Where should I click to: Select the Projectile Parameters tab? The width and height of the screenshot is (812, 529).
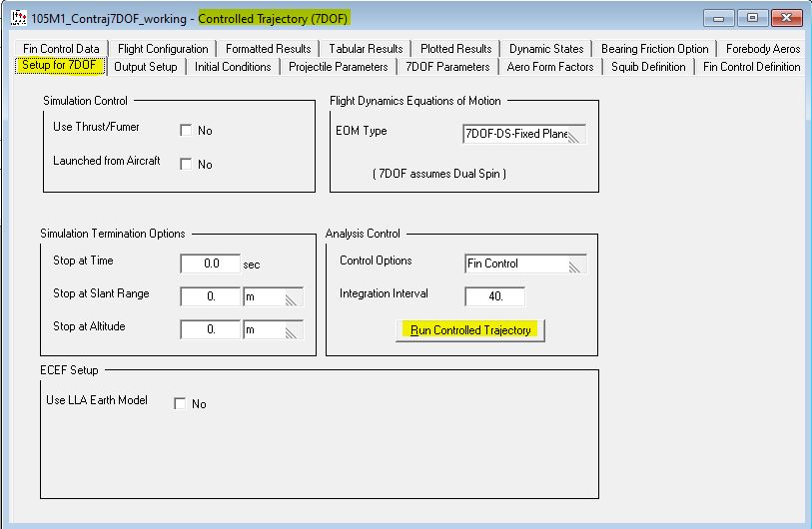(338, 67)
